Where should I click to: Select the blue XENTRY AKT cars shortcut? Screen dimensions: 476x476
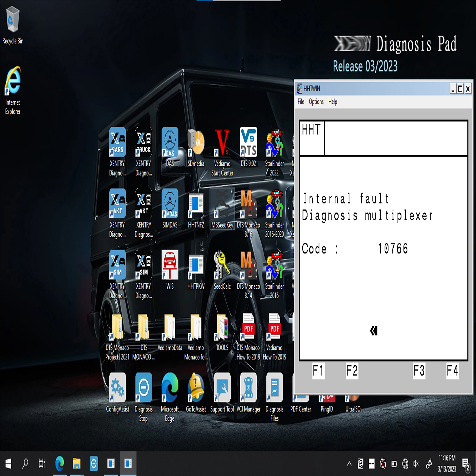click(x=117, y=213)
